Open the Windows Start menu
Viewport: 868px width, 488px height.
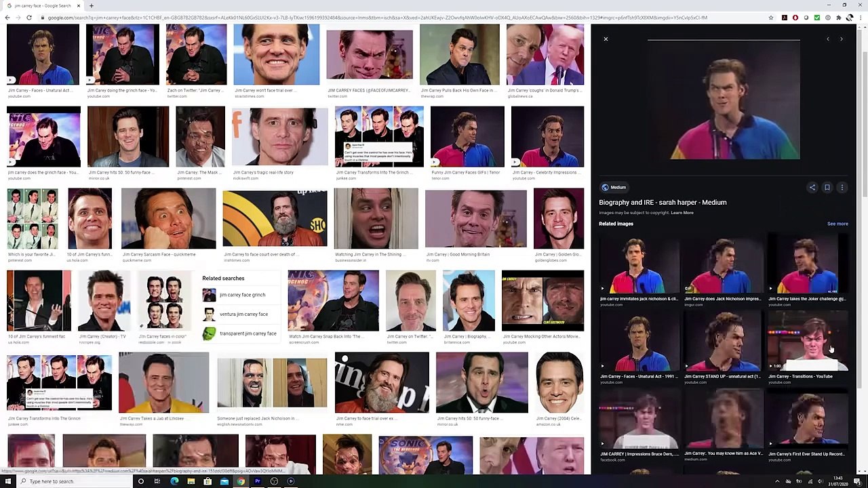point(8,481)
